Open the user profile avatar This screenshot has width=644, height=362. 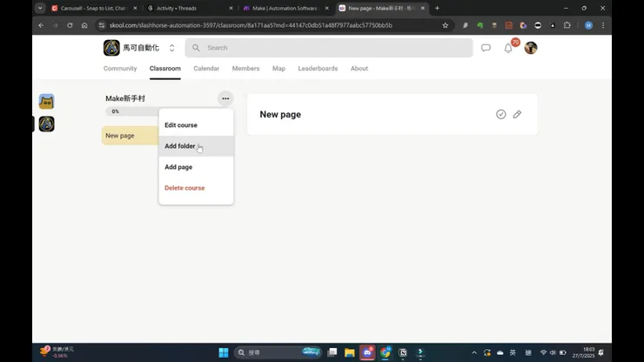(531, 48)
